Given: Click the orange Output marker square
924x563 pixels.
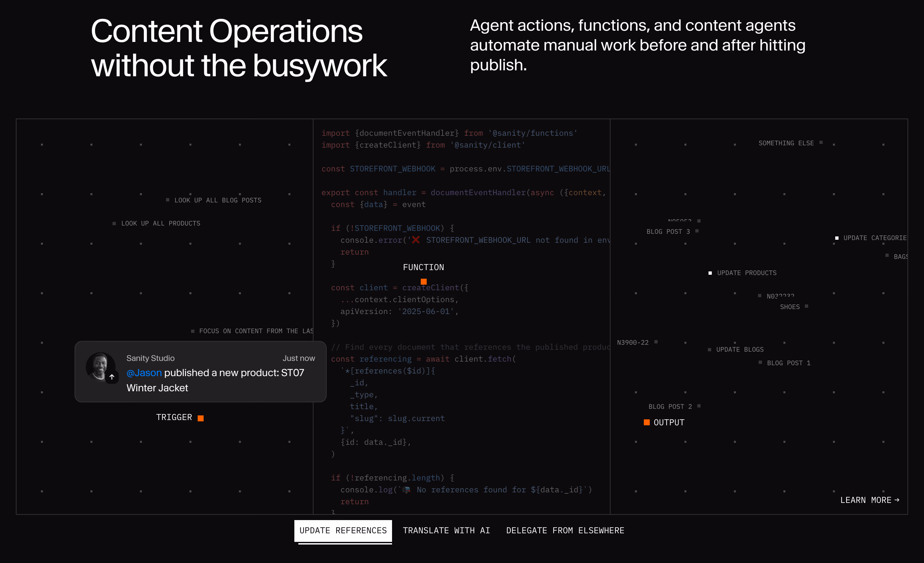Looking at the screenshot, I should pyautogui.click(x=646, y=422).
